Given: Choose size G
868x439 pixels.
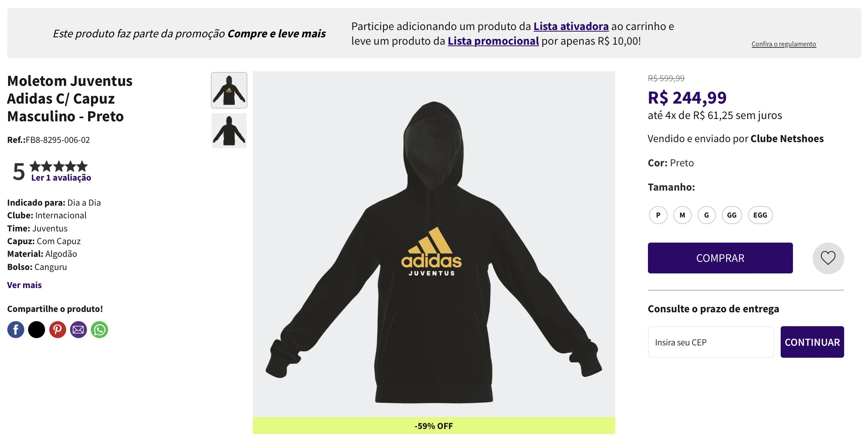Looking at the screenshot, I should point(706,215).
